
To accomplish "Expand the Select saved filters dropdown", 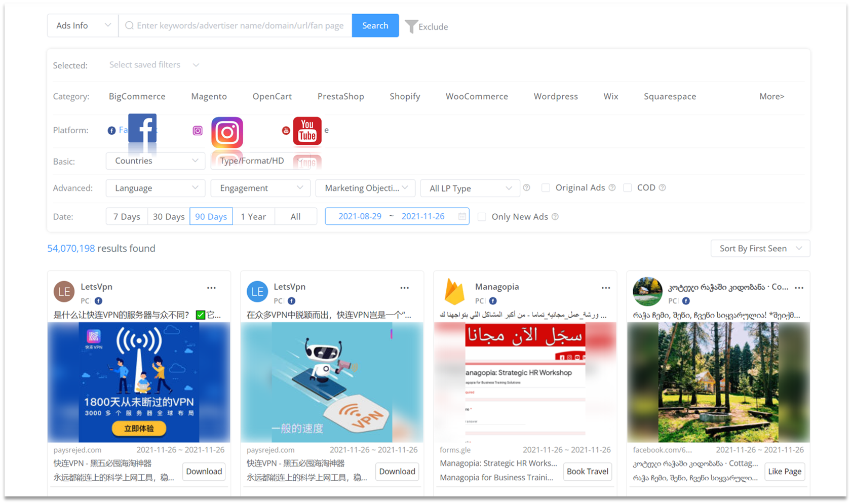I will (154, 65).
